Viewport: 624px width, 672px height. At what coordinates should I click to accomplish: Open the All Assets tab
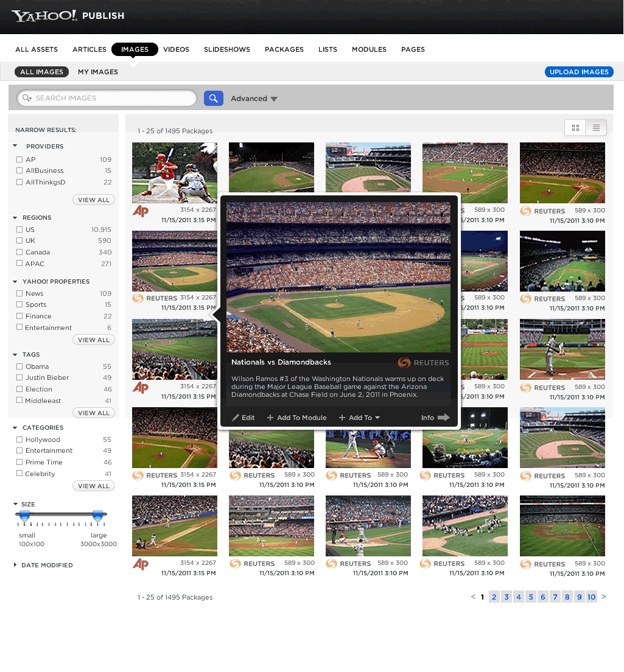tap(37, 49)
